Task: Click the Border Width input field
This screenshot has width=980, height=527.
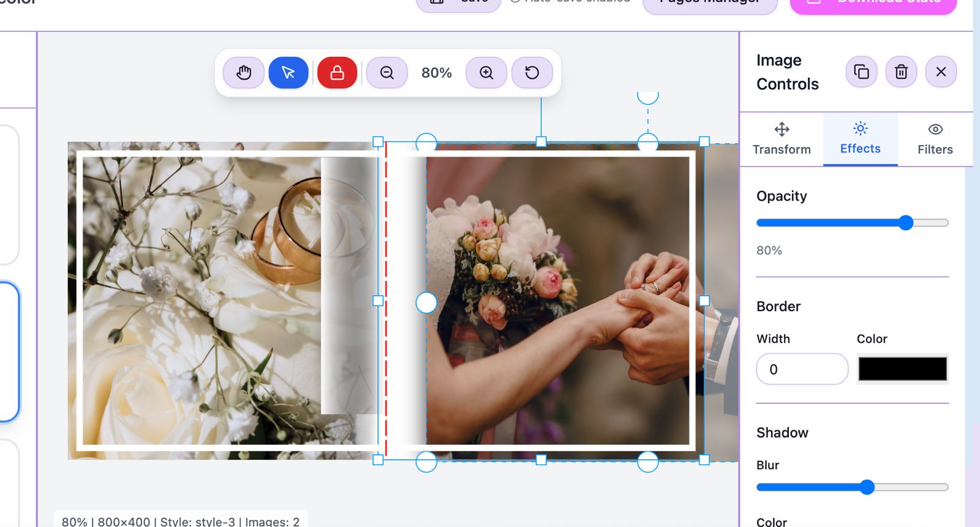Action: click(x=802, y=369)
